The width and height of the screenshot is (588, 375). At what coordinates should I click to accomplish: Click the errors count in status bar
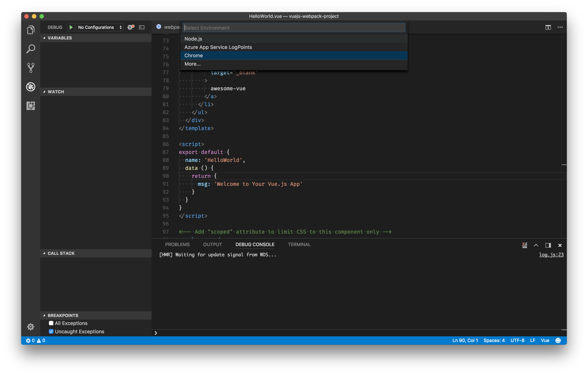click(x=30, y=340)
